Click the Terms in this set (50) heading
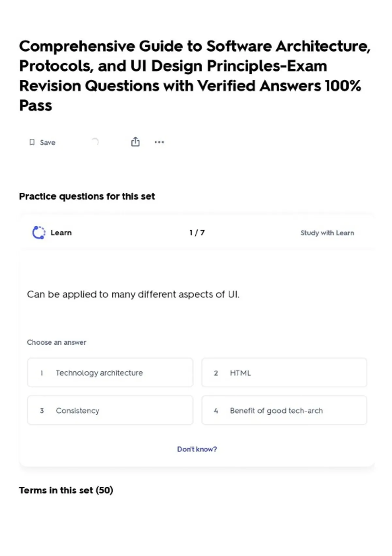Screen dimensions: 392x556 click(x=66, y=490)
